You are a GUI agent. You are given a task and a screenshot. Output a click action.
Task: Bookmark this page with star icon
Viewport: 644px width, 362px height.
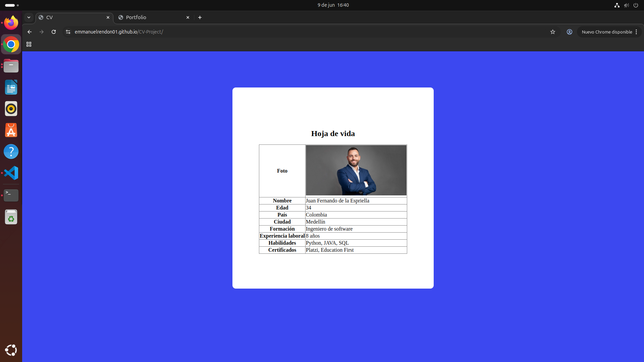[553, 32]
